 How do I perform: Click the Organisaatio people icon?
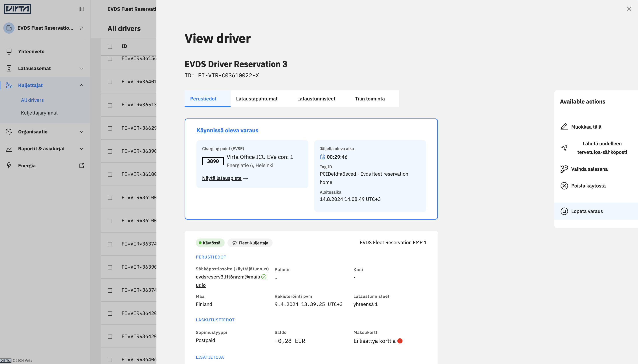(9, 132)
